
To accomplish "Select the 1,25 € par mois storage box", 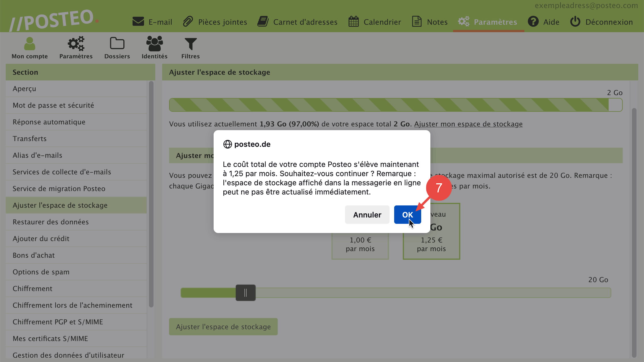I will (x=431, y=244).
